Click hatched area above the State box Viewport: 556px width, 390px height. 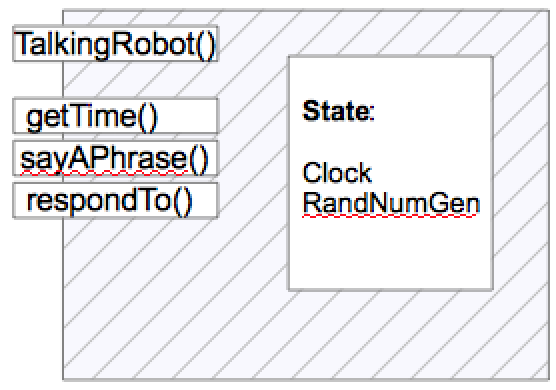point(390,34)
